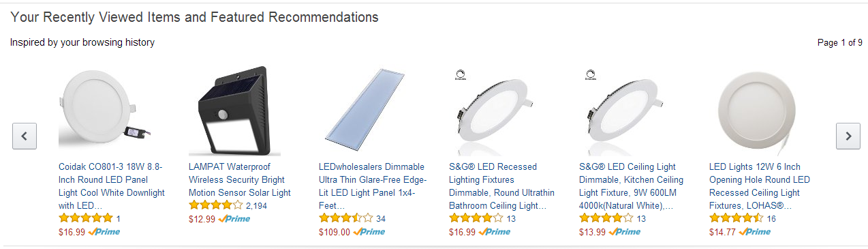Open LED Lights 12W 6 Inch link
Image resolution: width=868 pixels, height=249 pixels.
tap(760, 186)
